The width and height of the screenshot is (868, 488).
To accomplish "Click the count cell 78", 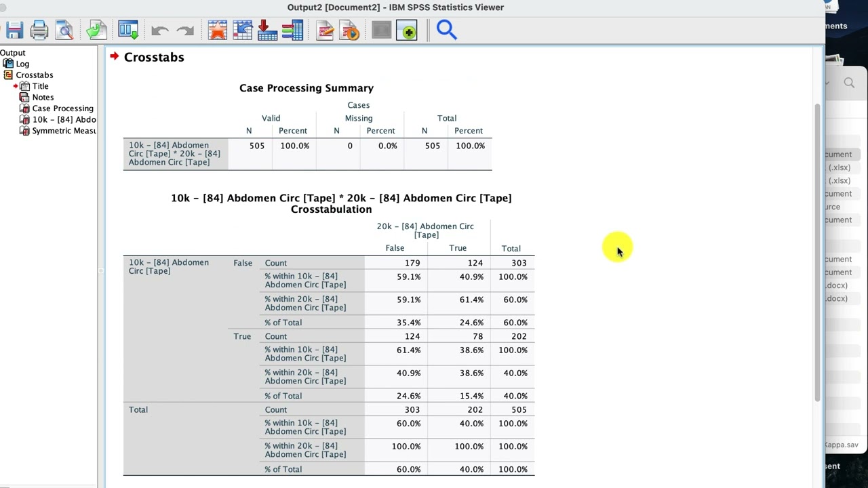I will pyautogui.click(x=478, y=336).
